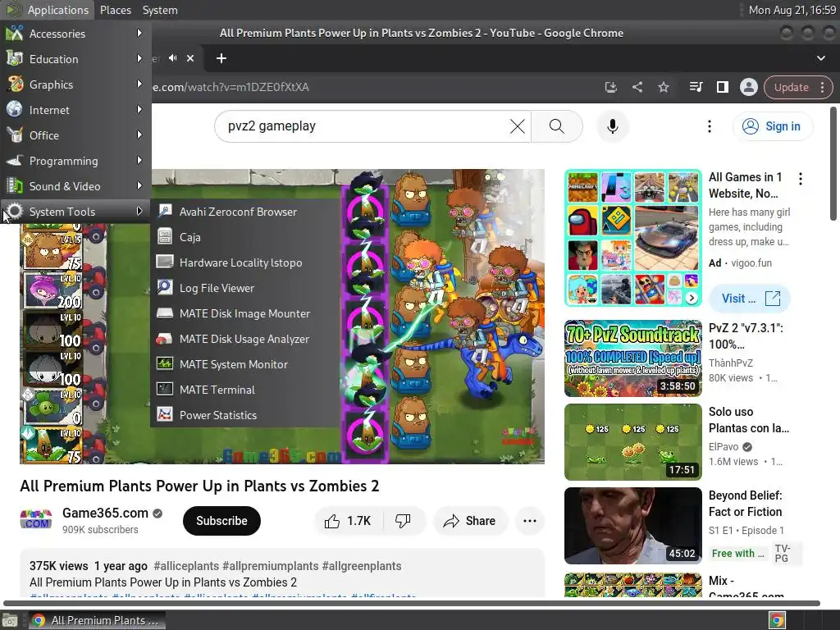The height and width of the screenshot is (630, 840).
Task: Click the Log File Viewer magnifier icon
Action: pyautogui.click(x=164, y=287)
